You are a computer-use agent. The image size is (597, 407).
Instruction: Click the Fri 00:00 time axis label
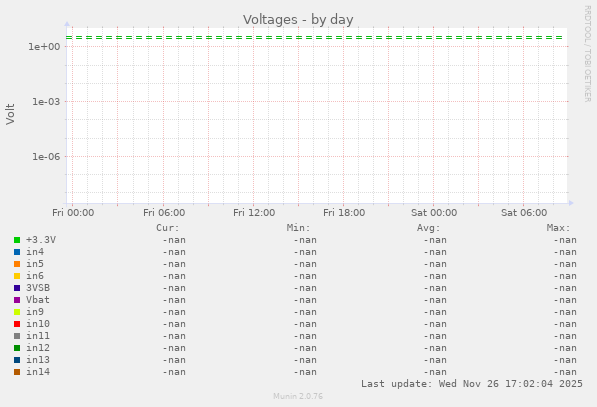coord(73,212)
